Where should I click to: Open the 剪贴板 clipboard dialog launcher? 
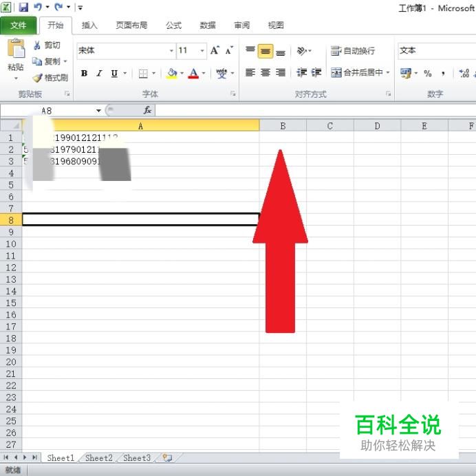click(67, 94)
